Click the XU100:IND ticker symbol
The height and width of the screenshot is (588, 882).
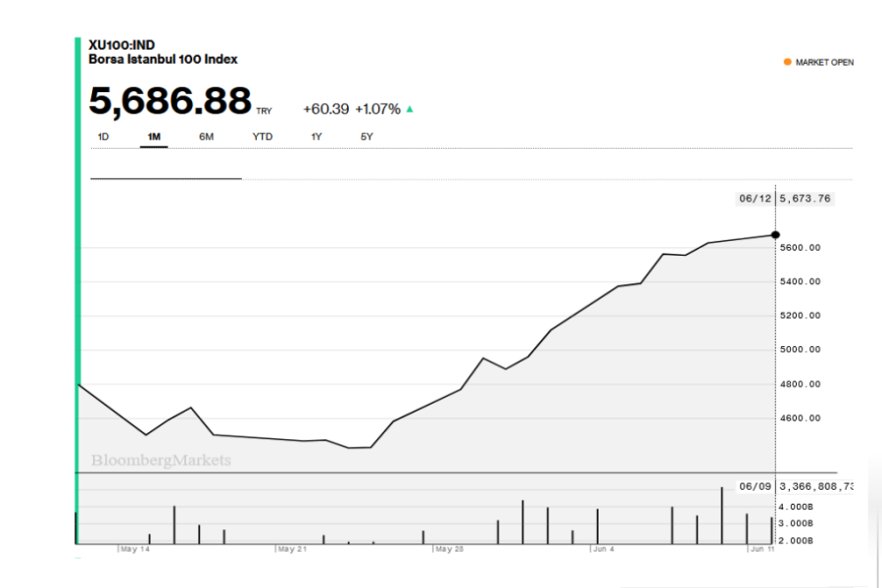pyautogui.click(x=122, y=46)
